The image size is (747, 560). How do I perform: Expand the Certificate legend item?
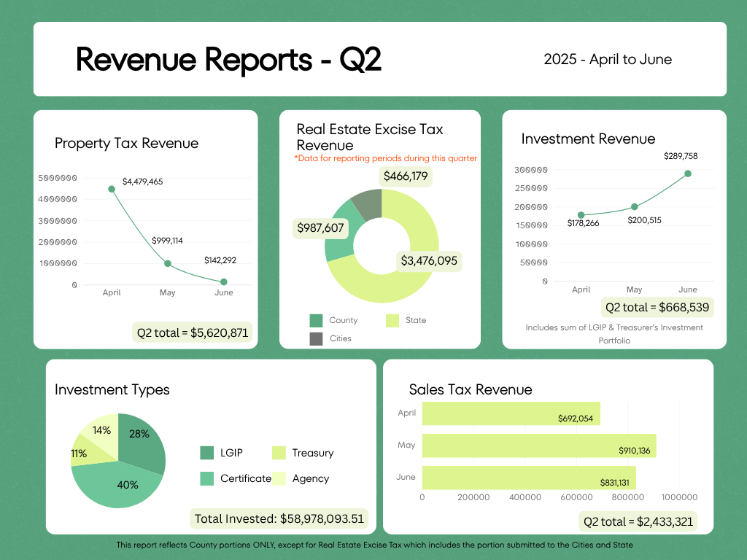click(x=241, y=478)
